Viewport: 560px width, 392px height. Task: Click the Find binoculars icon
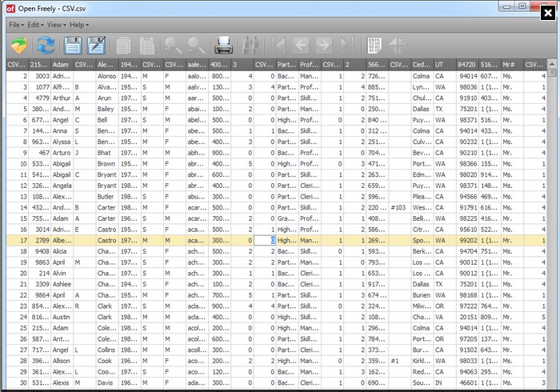tap(254, 46)
